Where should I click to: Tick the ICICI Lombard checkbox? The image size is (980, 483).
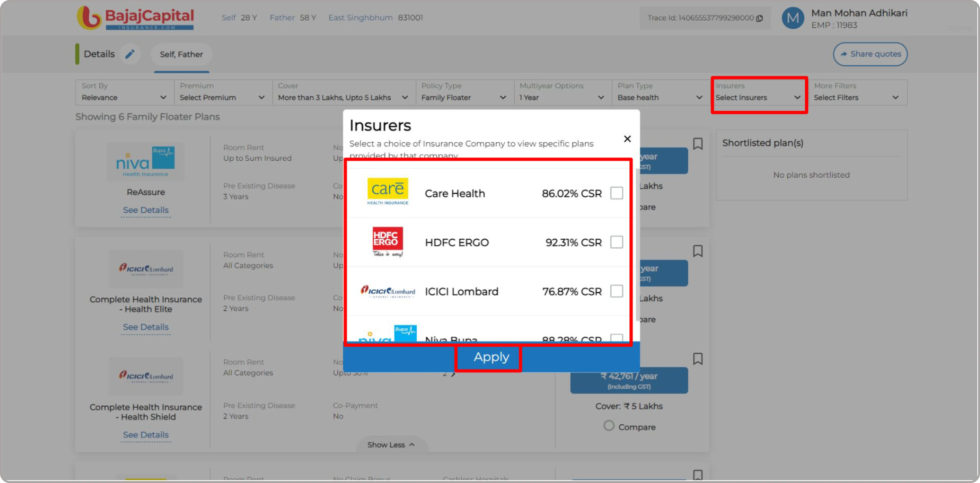[616, 291]
